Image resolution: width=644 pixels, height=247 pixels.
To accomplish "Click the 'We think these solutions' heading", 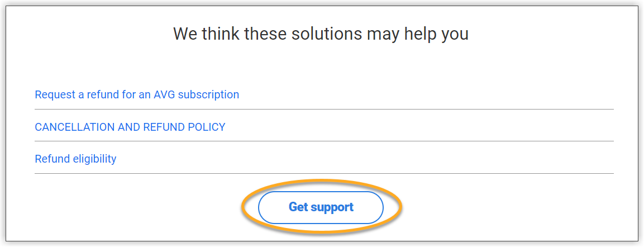I will pos(321,34).
